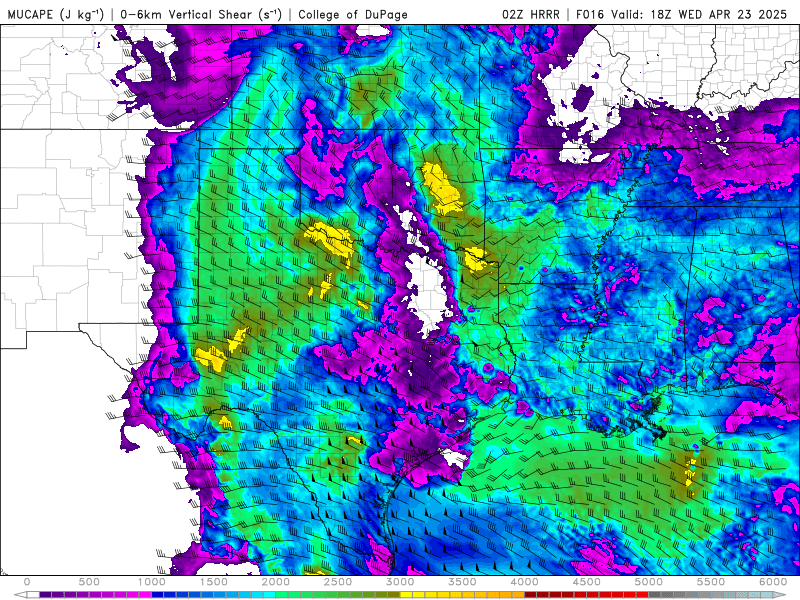Click the first dark red swatch below 4000
The width and height of the screenshot is (800, 600).
(x=531, y=595)
